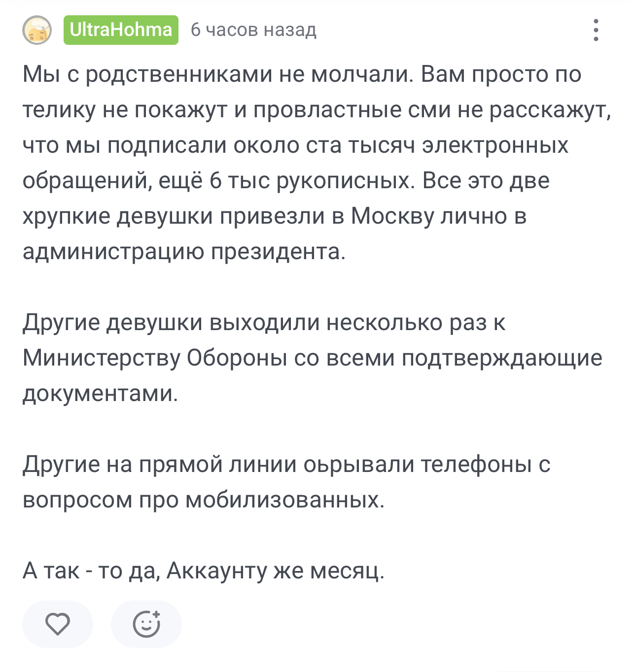Viewport: 636px width, 672px height.
Task: Add an emoji reaction with the smiley-plus icon
Action: (146, 624)
